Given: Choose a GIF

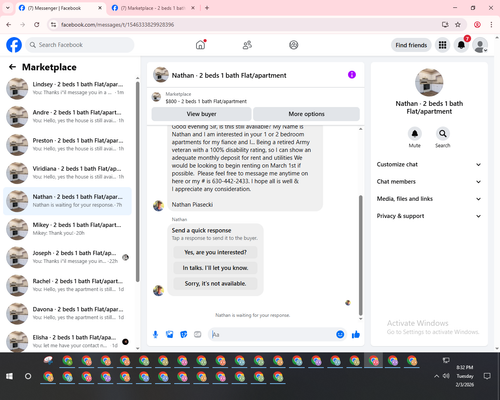Looking at the screenshot, I should pyautogui.click(x=198, y=334).
